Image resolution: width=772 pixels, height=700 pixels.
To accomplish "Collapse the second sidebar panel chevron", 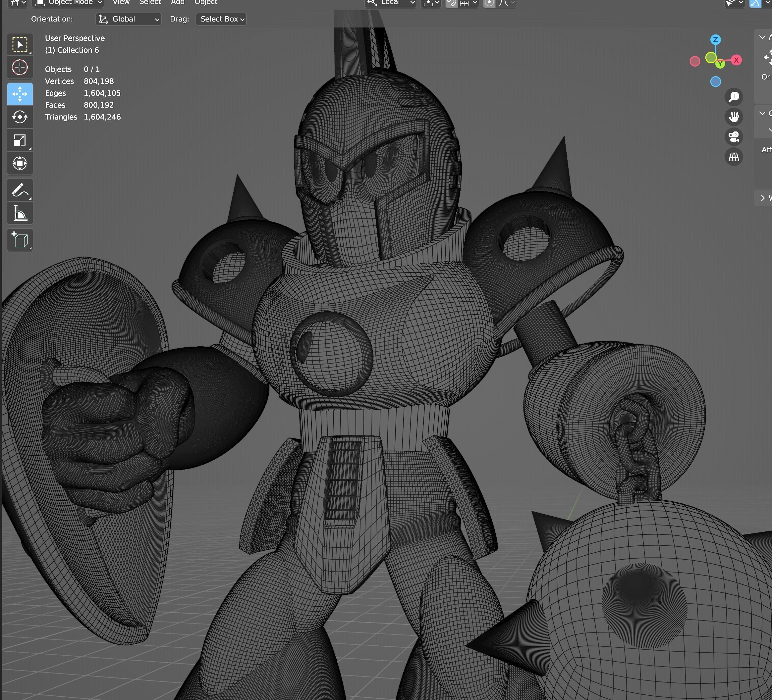I will click(x=762, y=113).
